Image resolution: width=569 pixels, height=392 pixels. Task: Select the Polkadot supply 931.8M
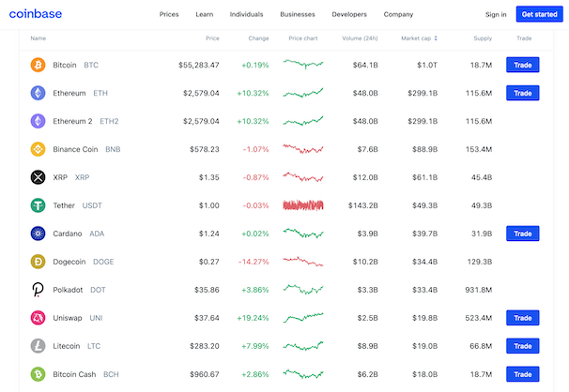click(479, 290)
